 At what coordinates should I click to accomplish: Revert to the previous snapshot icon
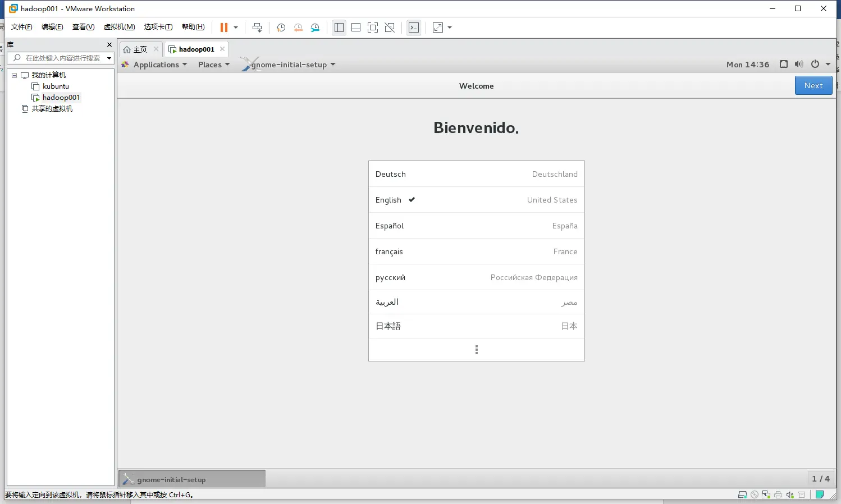[x=298, y=28]
